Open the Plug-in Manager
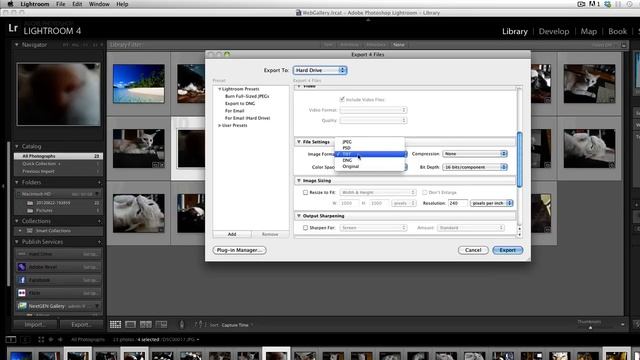The width and height of the screenshot is (640, 360). click(x=239, y=250)
